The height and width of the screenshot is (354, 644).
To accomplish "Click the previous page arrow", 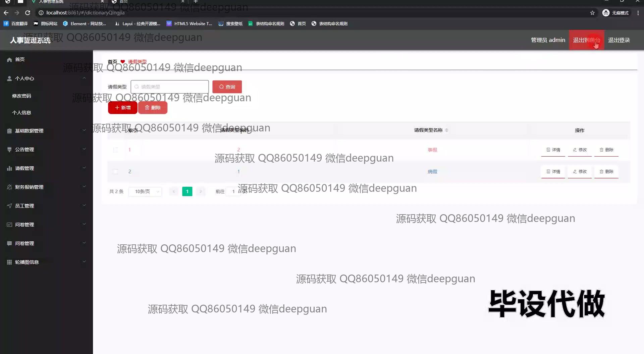I will coord(174,191).
